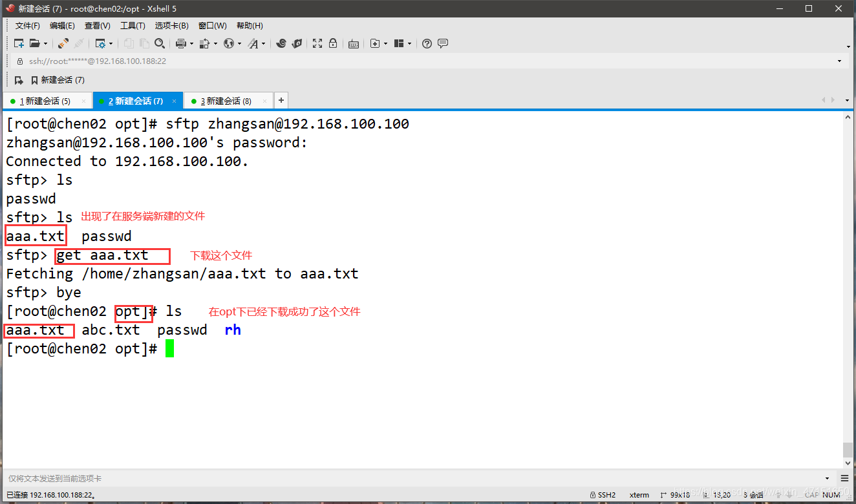
Task: Click the 99x18 terminal size indicator
Action: pos(676,495)
